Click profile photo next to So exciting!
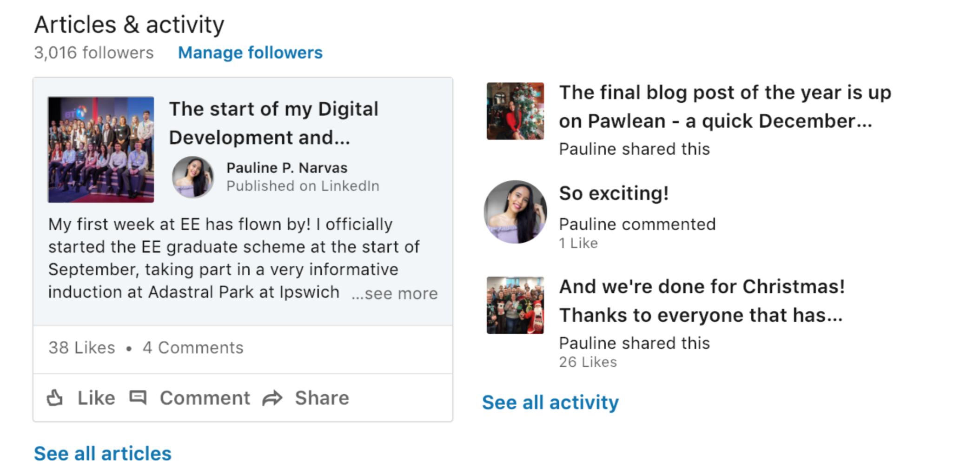Screen dimensions: 980x476 tap(515, 212)
